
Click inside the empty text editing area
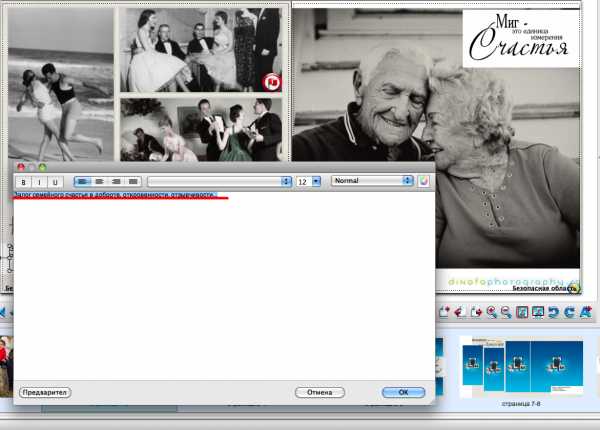click(x=224, y=287)
